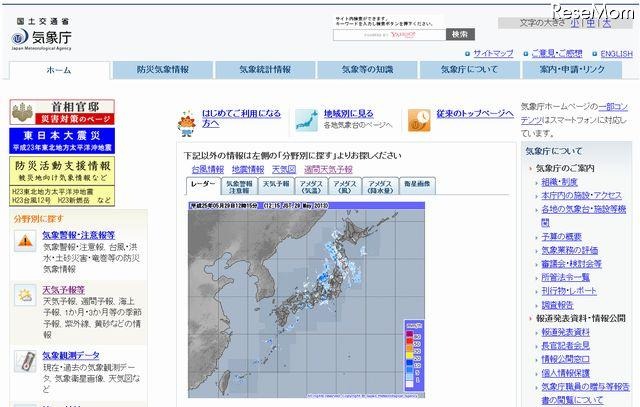Open the 地震情報 link

[x=248, y=169]
